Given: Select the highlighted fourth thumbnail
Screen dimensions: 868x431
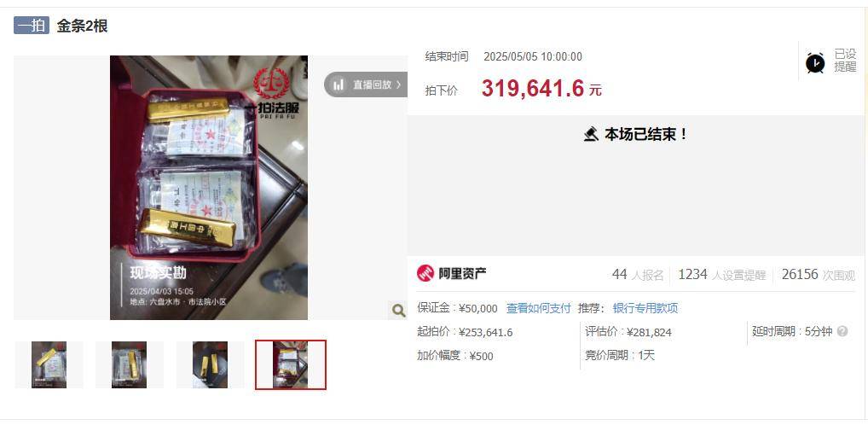Looking at the screenshot, I should point(291,364).
